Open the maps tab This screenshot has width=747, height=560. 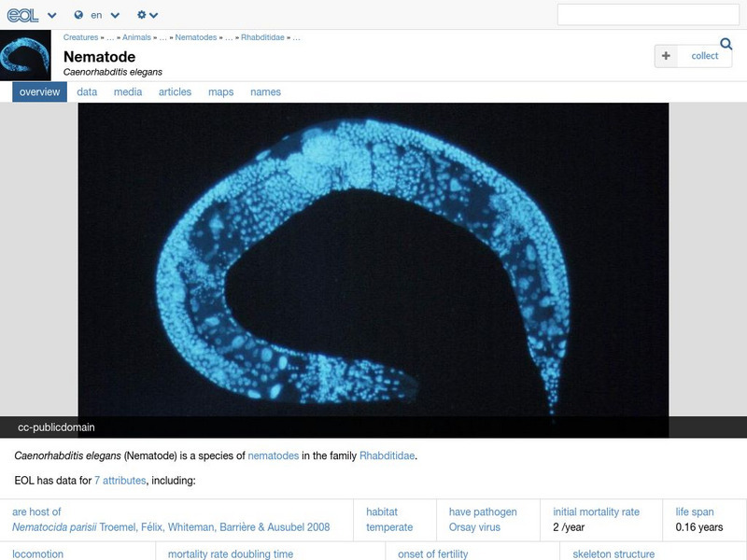tap(219, 91)
